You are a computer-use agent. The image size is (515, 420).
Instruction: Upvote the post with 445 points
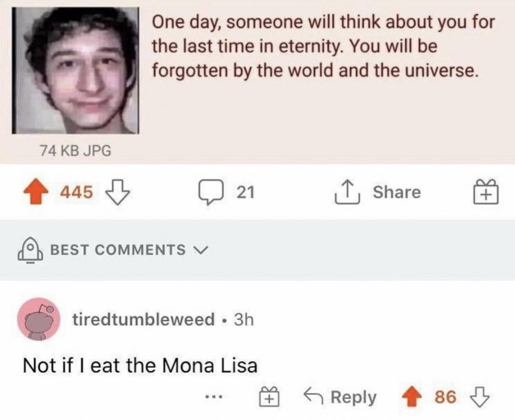click(36, 192)
